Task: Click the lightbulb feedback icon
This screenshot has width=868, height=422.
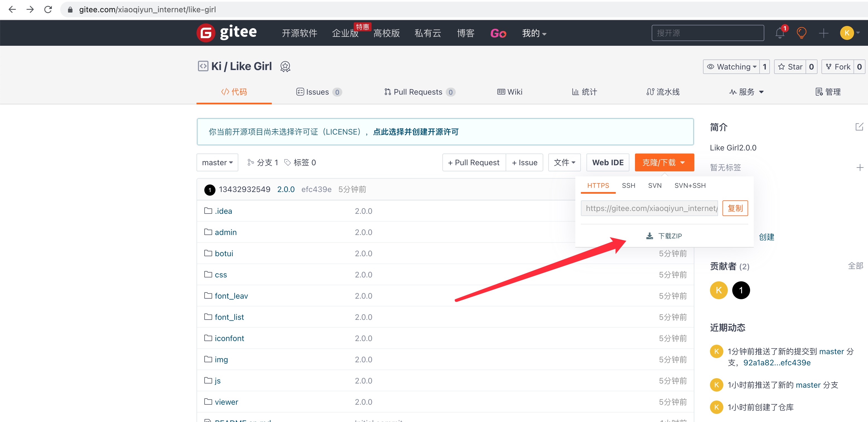Action: click(802, 33)
